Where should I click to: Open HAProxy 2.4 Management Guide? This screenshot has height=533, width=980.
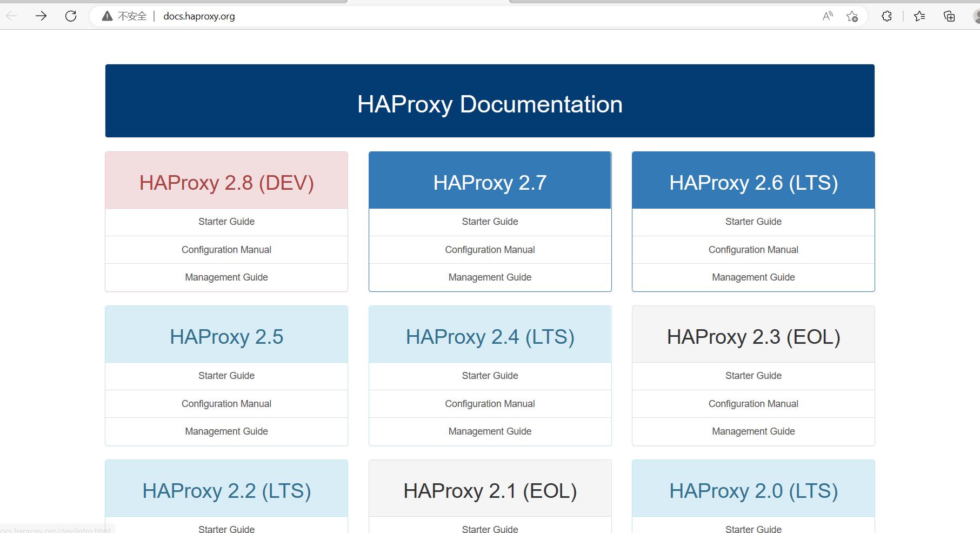pos(490,431)
